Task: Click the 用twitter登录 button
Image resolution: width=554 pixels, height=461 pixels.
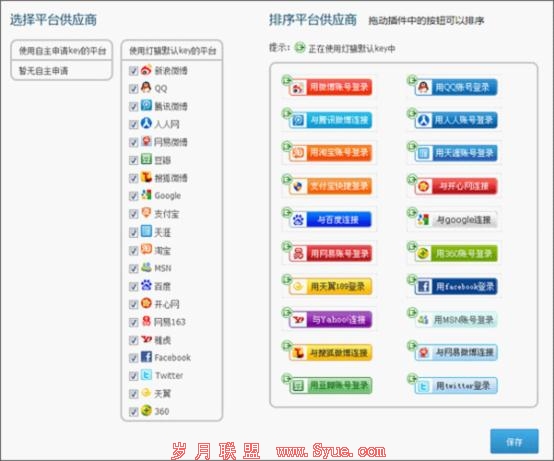Action: 456,385
